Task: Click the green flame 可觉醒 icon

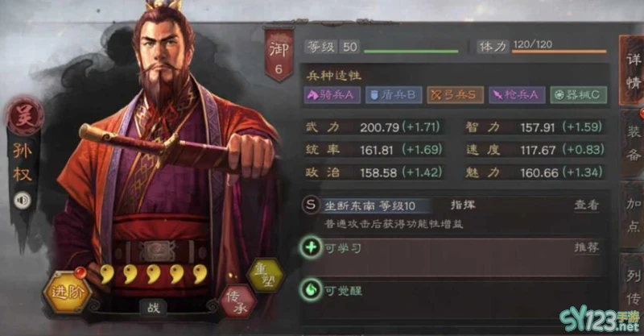Action: tap(311, 290)
